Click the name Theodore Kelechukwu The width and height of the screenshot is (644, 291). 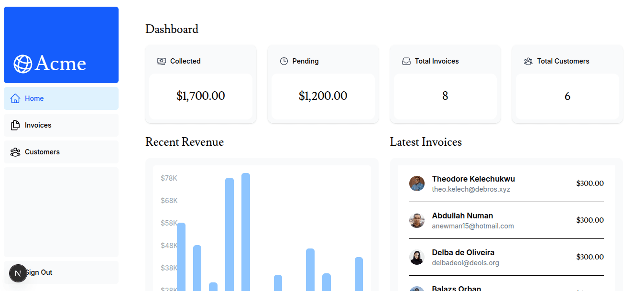pos(473,179)
